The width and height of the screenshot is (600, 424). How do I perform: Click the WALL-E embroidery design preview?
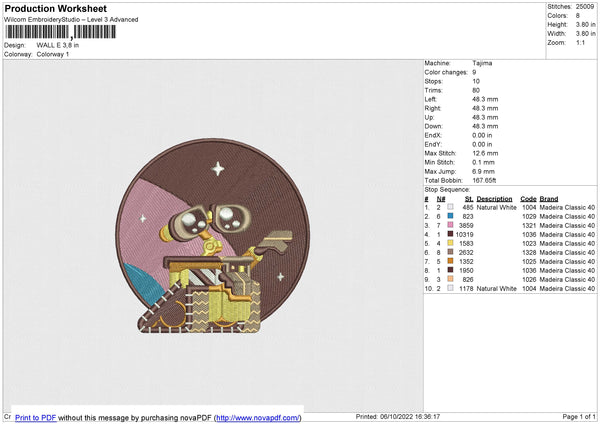(213, 236)
